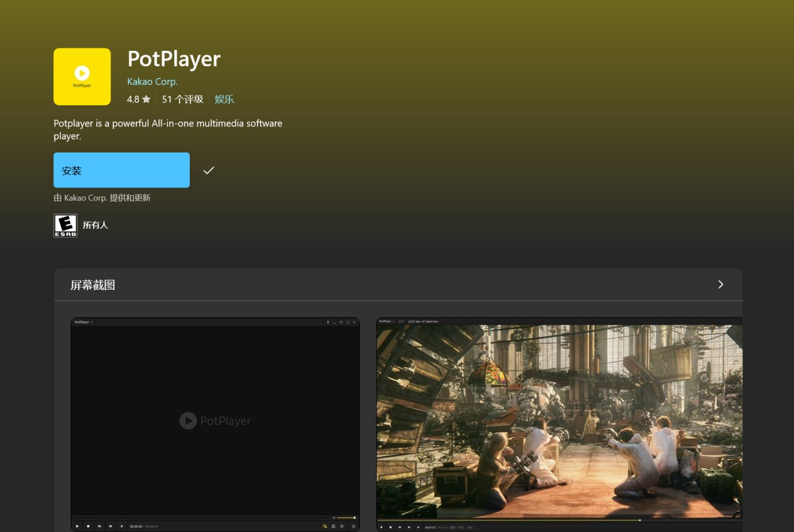The image size is (794, 532).
Task: Click the 'powerful All-in-one multimedia' description text
Action: (168, 130)
